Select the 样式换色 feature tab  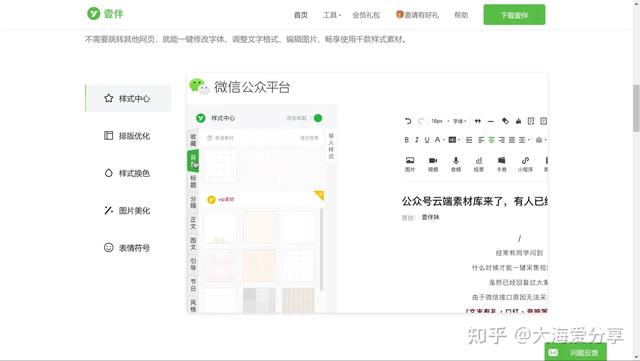point(128,173)
